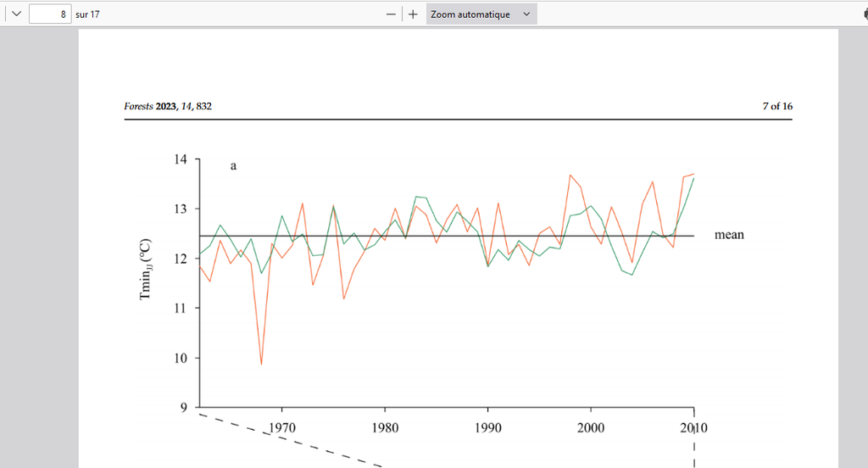Click the zoom in plus icon
This screenshot has height=468, width=868.
coord(413,14)
